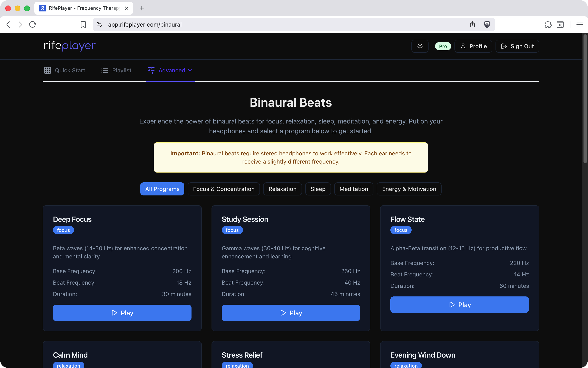
Task: Open a new browser tab
Action: click(142, 8)
